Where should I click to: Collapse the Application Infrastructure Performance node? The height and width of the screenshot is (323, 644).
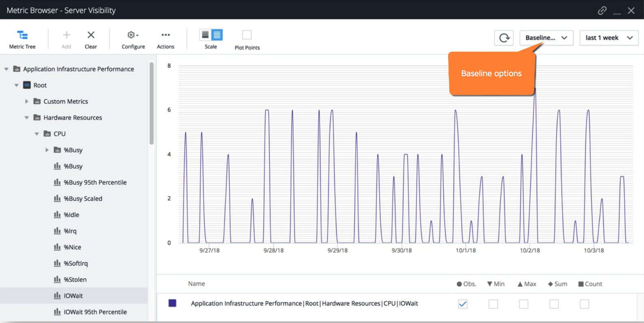click(6, 69)
